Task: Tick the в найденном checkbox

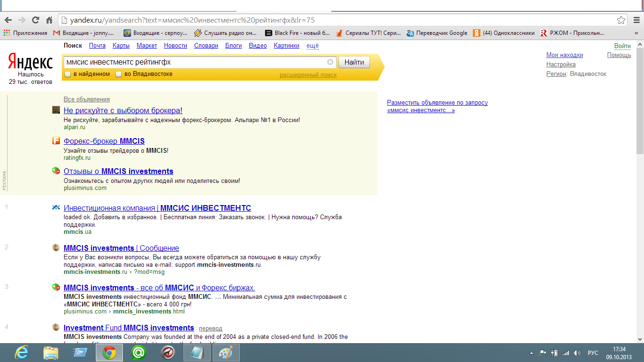Action: point(68,74)
